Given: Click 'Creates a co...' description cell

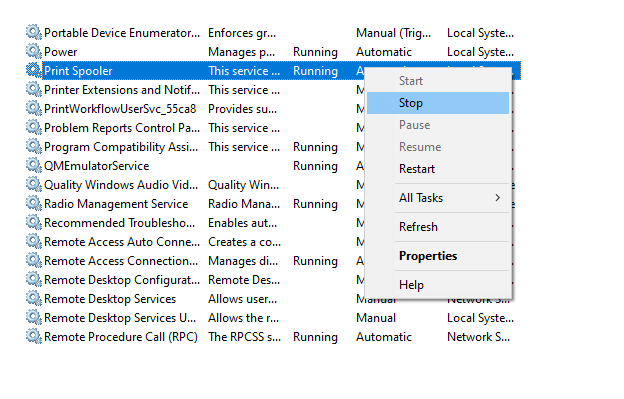Looking at the screenshot, I should [244, 242].
